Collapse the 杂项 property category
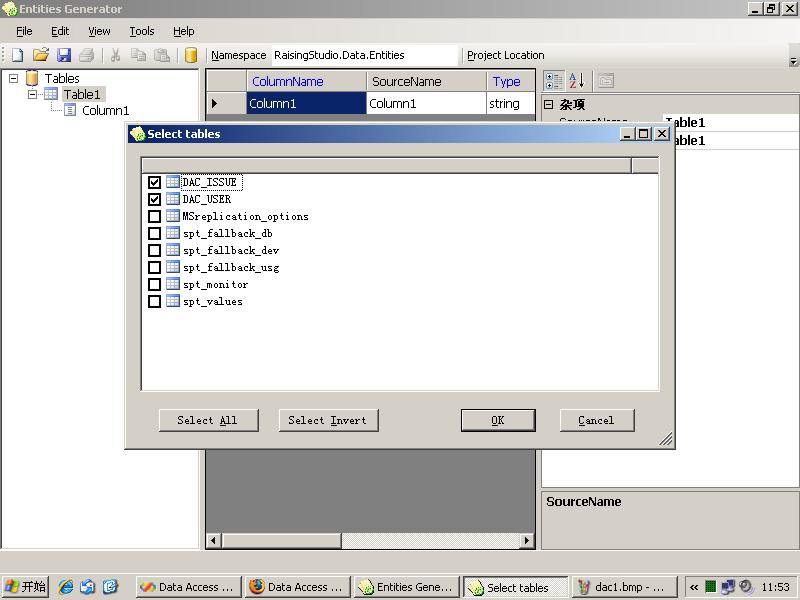Screen dimensions: 800x600 click(x=548, y=104)
